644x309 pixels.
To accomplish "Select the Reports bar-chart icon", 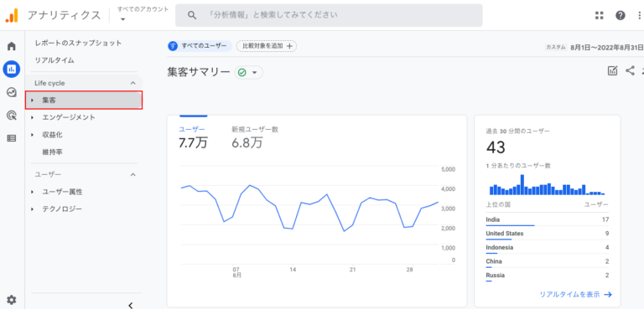I will (x=12, y=69).
